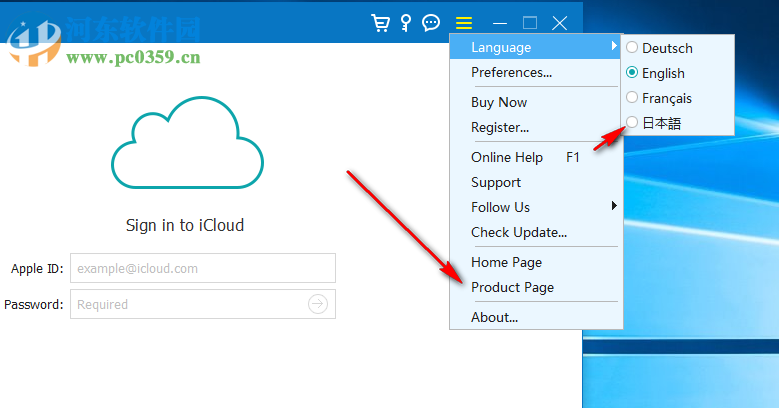This screenshot has height=408, width=779.
Task: Click the shopping cart icon
Action: 380,22
